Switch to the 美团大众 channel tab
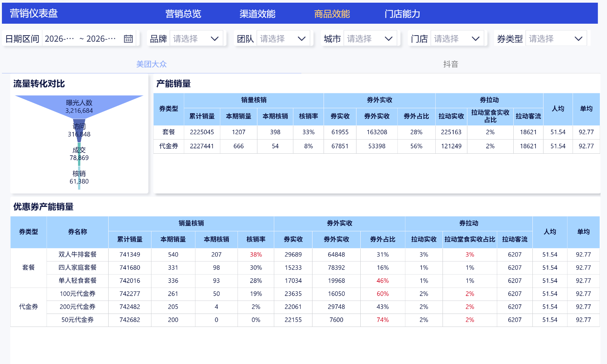This screenshot has height=364, width=607. (151, 64)
